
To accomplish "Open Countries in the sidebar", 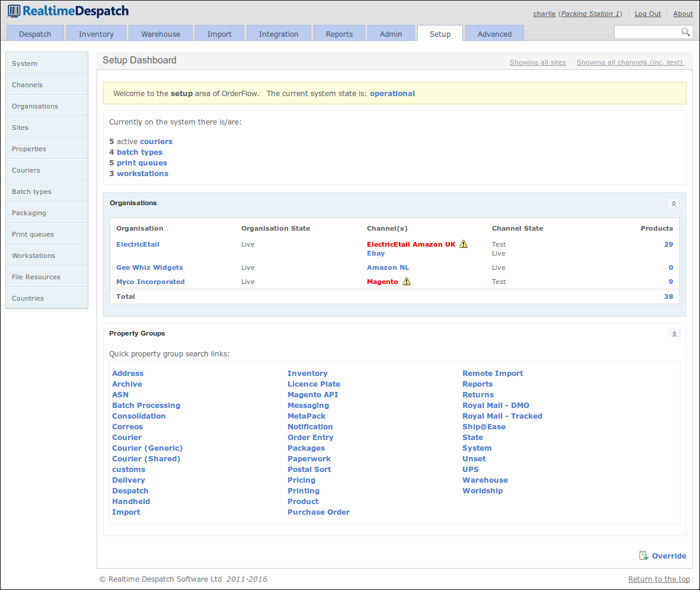I will click(47, 298).
